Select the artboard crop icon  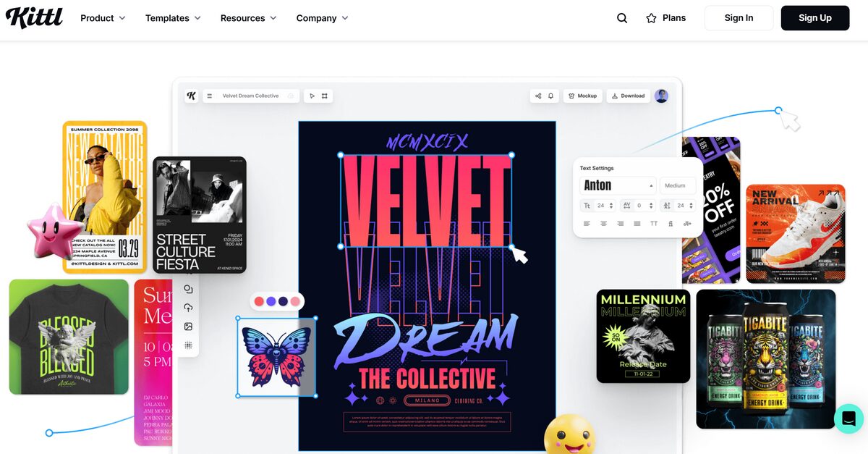(325, 96)
